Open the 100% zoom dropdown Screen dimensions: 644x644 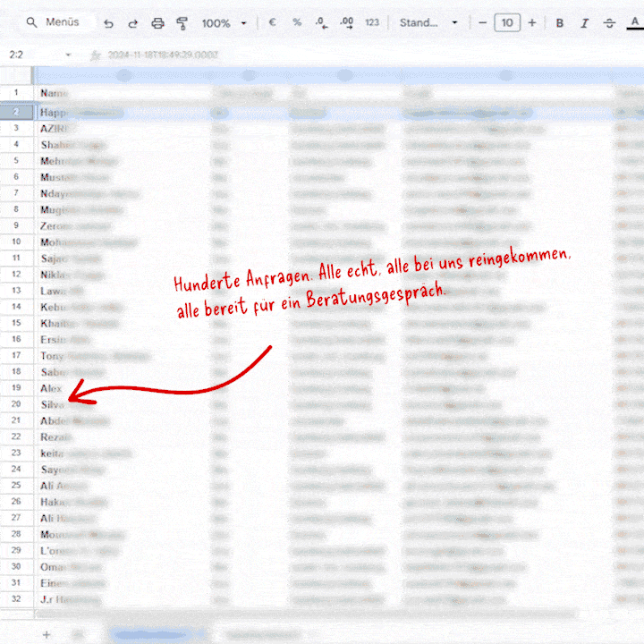[x=224, y=23]
